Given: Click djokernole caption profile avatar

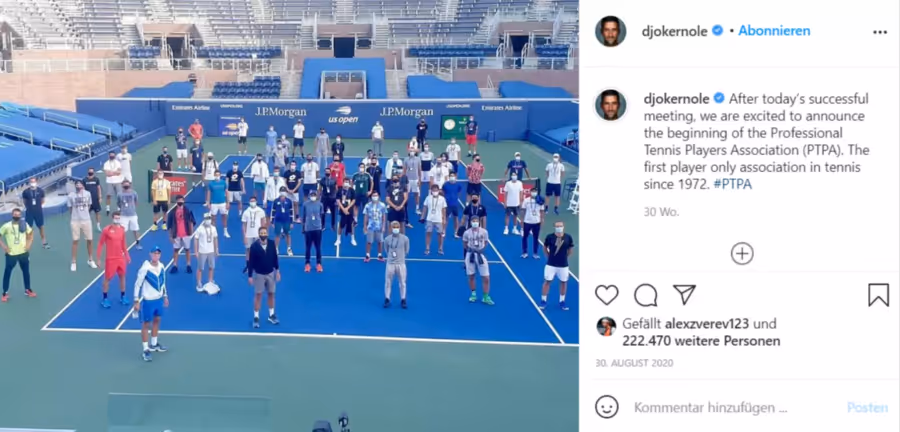Looking at the screenshot, I should click(610, 104).
